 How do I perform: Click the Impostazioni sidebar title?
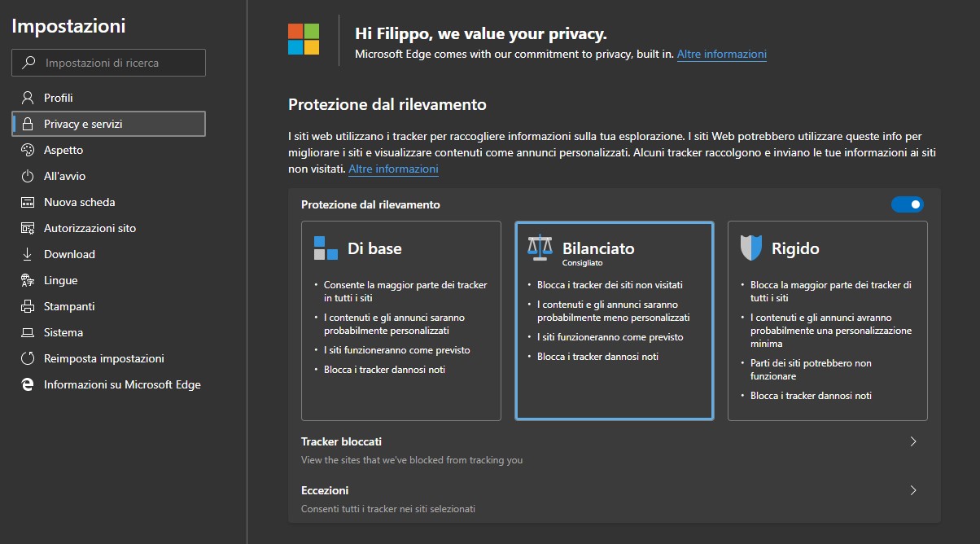click(68, 26)
